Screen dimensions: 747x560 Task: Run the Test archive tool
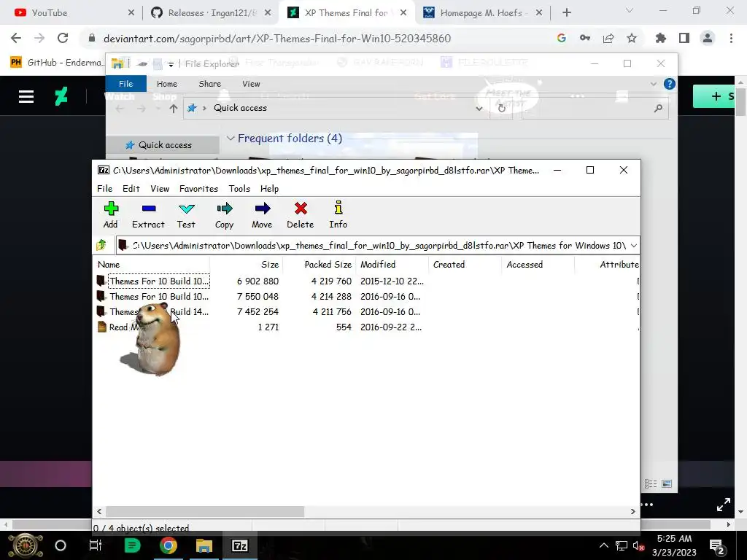186,215
